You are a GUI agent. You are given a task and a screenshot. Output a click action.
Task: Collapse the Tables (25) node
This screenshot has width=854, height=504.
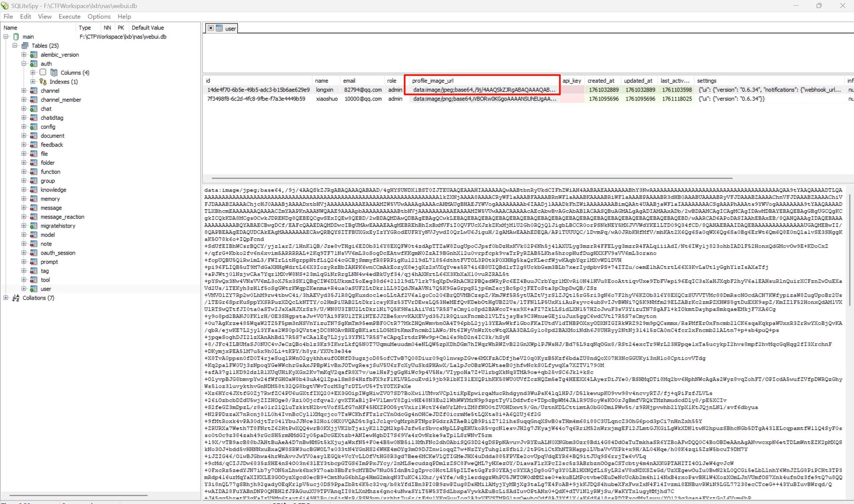point(15,45)
